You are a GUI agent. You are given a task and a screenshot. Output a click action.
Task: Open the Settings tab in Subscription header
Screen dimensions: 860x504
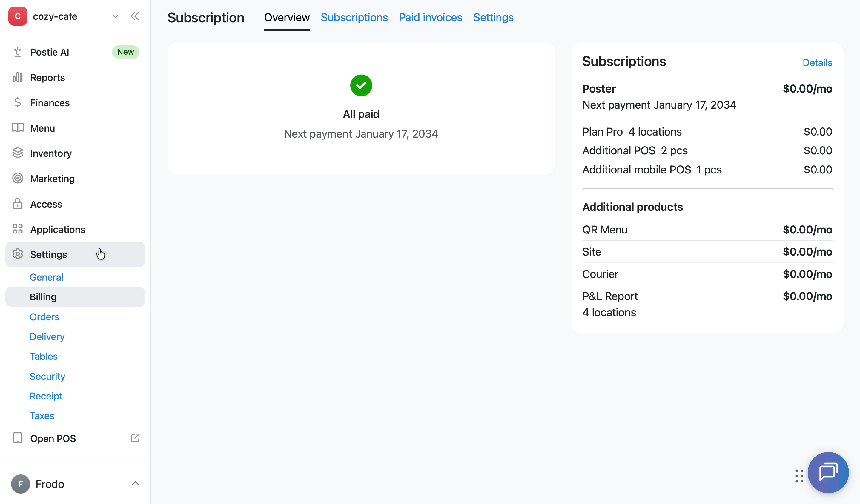[494, 17]
